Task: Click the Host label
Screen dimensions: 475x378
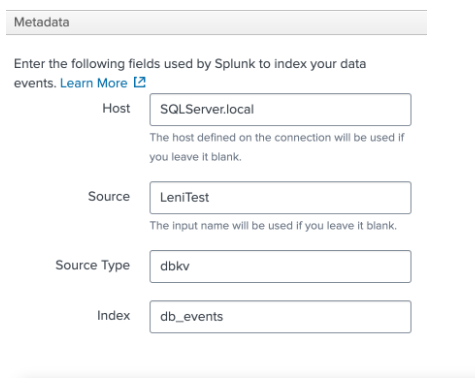Action: pyautogui.click(x=116, y=108)
